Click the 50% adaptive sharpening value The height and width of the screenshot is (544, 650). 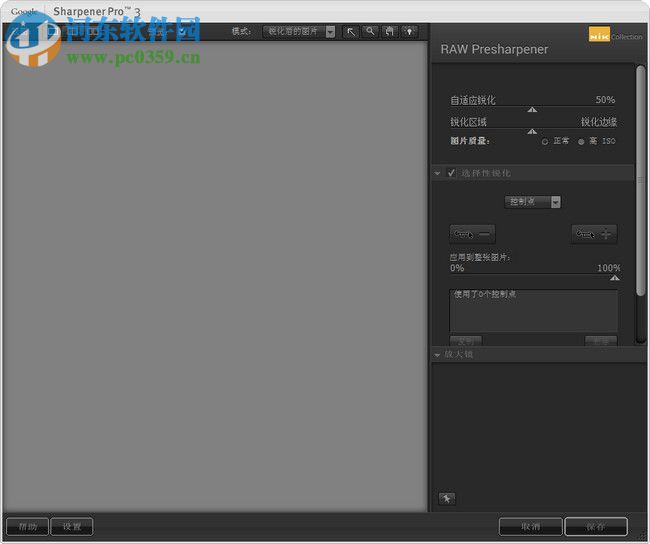click(605, 100)
